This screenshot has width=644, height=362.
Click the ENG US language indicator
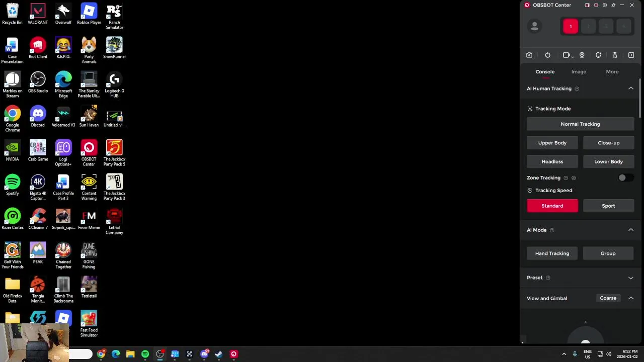click(587, 354)
